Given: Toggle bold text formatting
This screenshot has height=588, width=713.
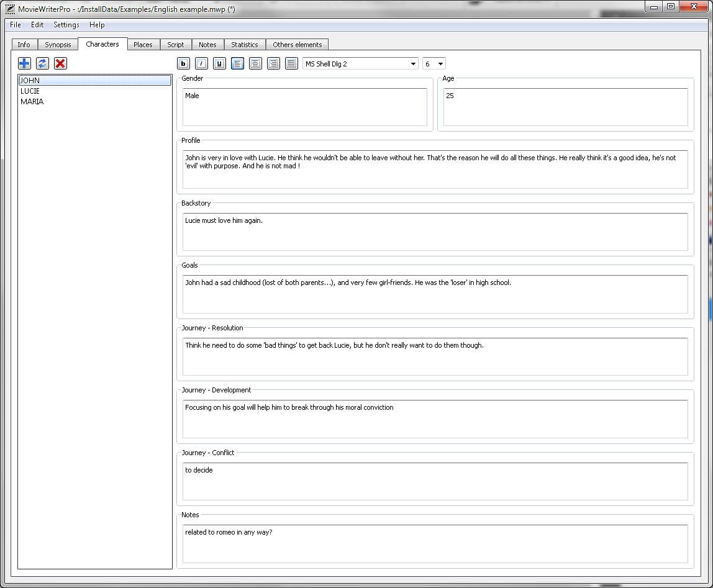Looking at the screenshot, I should (183, 63).
